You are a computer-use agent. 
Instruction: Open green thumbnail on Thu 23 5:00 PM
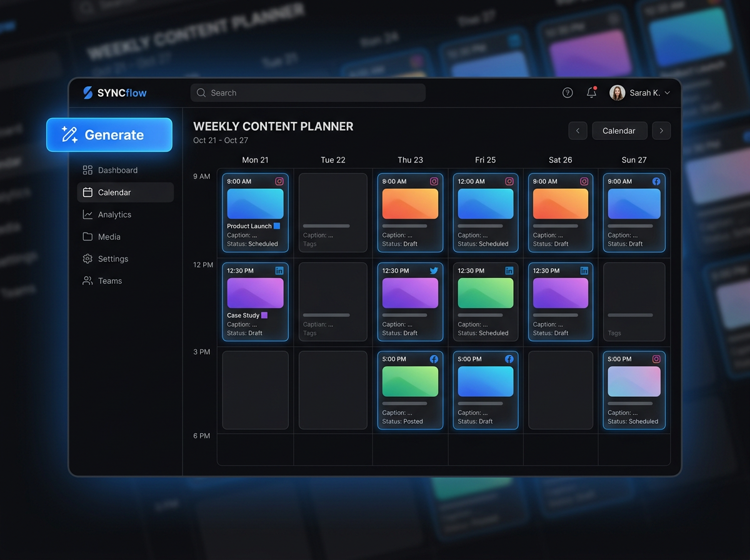410,381
